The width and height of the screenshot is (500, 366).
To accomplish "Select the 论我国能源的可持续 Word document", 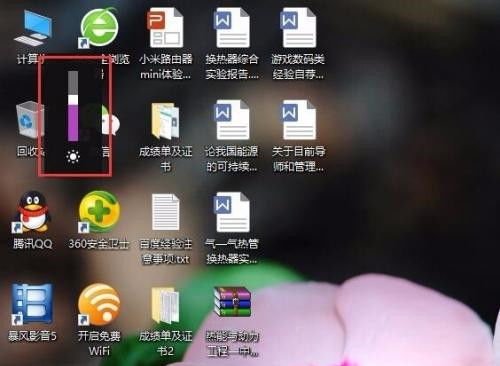I will (232, 120).
